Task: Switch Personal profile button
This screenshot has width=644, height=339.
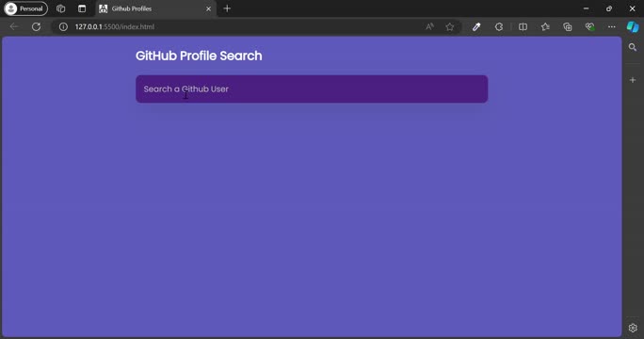Action: click(x=25, y=8)
